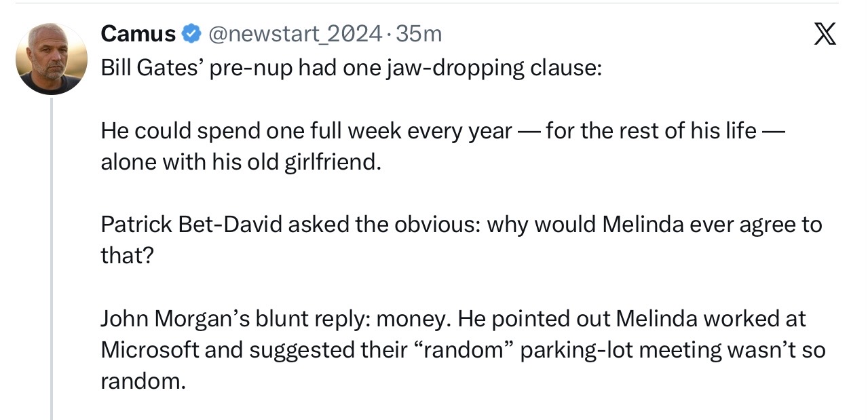Click the X logo icon
This screenshot has width=868, height=420.
click(x=824, y=33)
